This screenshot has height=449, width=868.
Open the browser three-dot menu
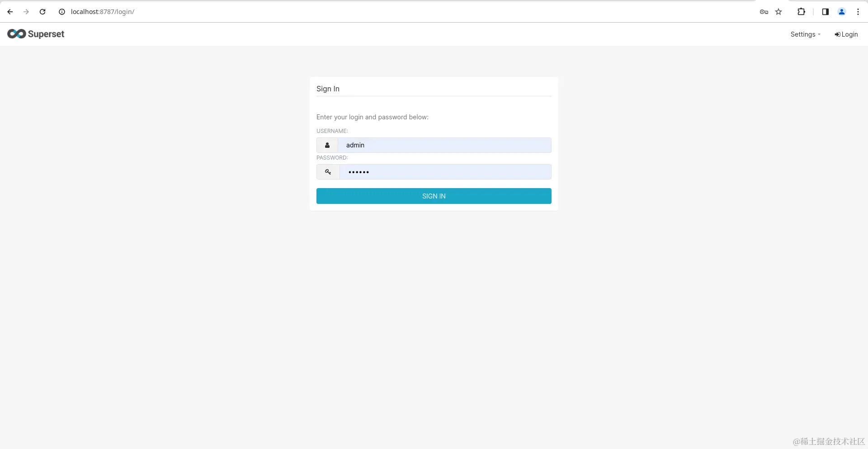pyautogui.click(x=858, y=12)
